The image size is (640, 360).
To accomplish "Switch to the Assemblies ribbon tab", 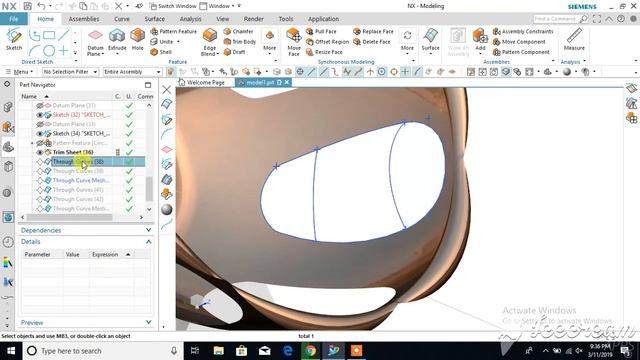I will tap(84, 19).
